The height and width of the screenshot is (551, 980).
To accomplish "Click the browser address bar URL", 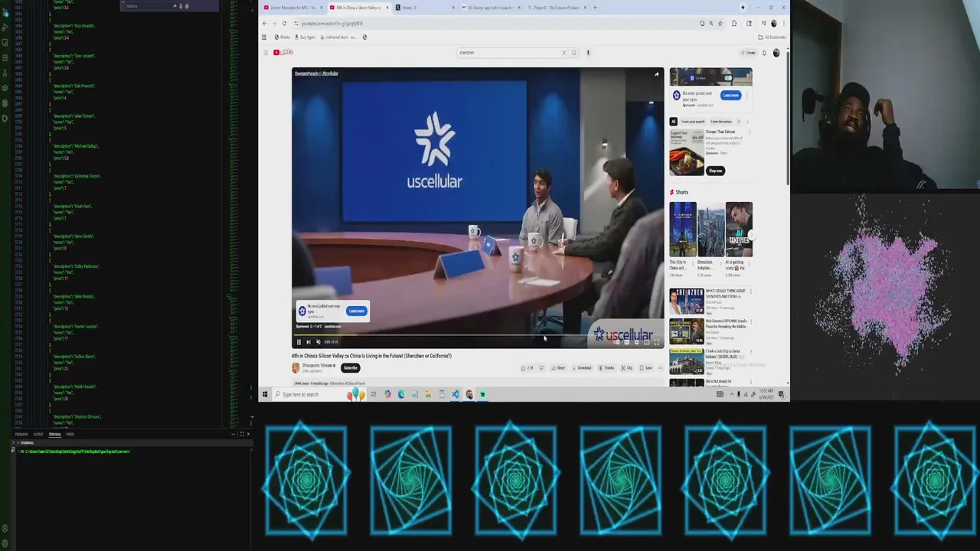I will [332, 24].
